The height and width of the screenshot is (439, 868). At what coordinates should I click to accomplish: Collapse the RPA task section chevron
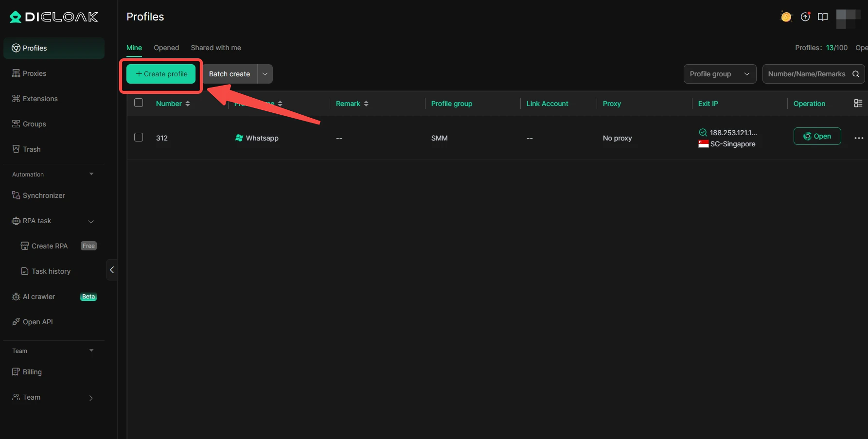[x=91, y=221]
